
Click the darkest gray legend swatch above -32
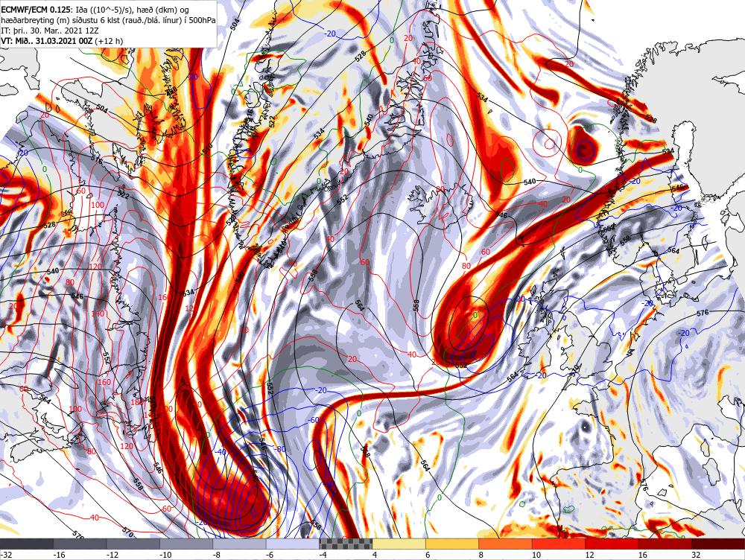pyautogui.click(x=27, y=544)
